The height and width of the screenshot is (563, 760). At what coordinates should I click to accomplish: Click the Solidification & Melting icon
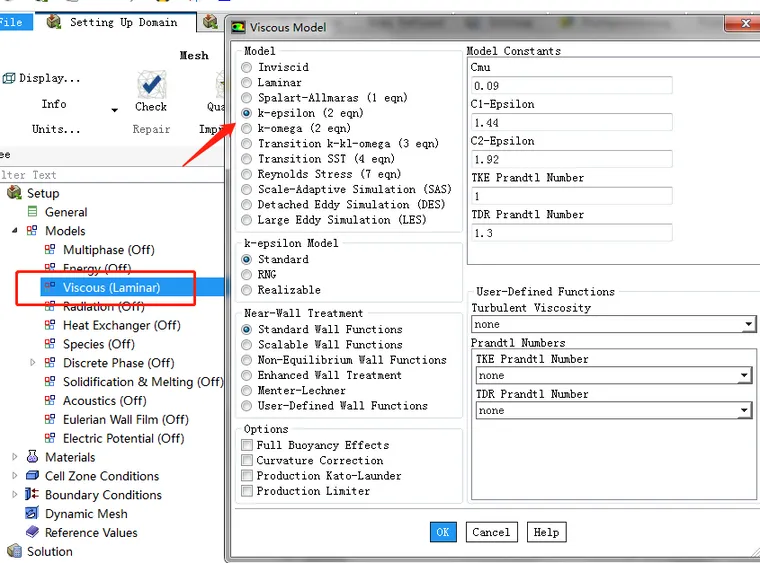pyautogui.click(x=50, y=382)
